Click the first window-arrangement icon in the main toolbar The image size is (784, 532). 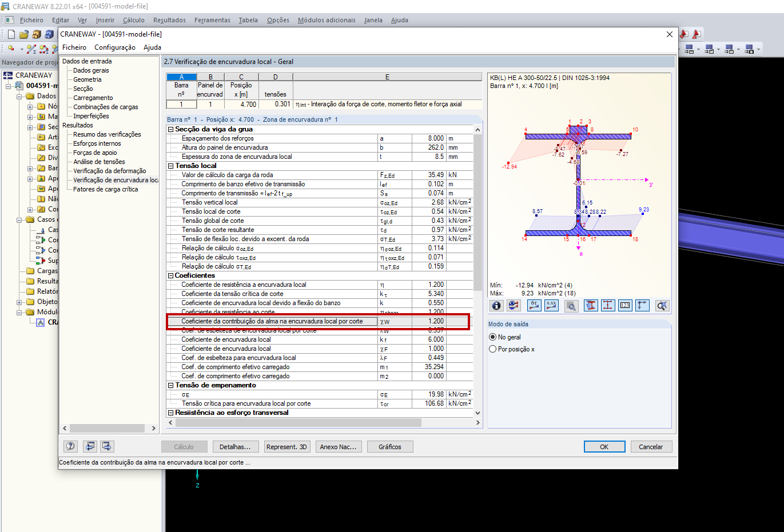click(x=689, y=49)
